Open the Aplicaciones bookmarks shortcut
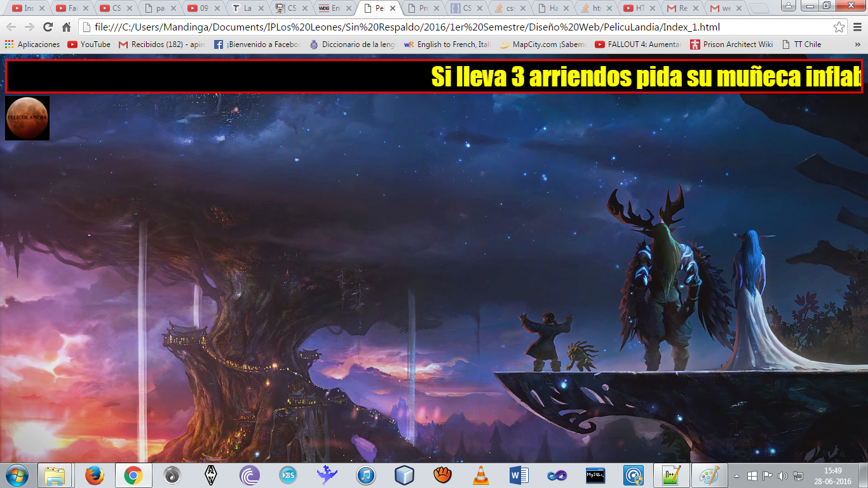 32,44
